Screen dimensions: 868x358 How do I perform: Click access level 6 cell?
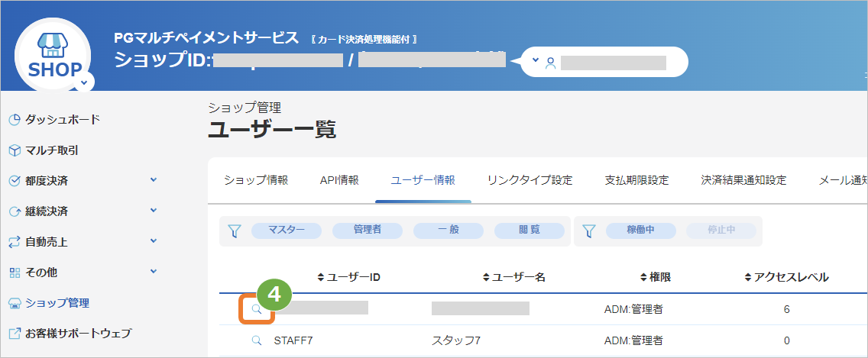click(787, 309)
